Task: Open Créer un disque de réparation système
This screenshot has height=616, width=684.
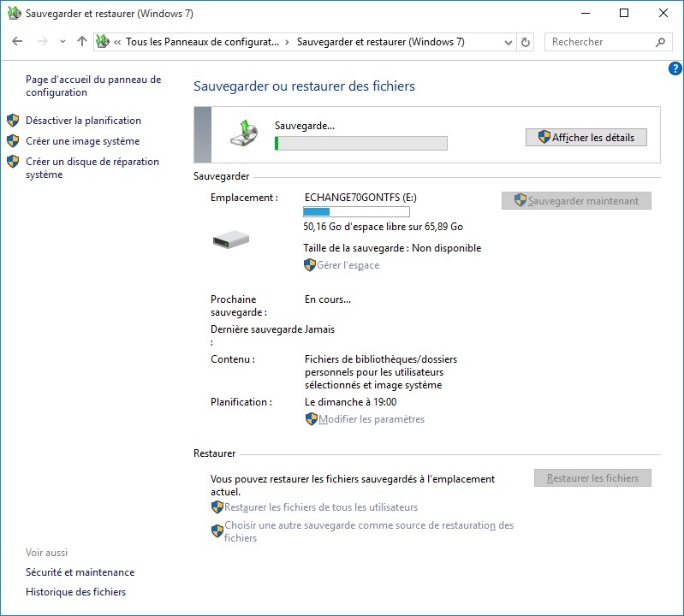Action: coord(92,168)
